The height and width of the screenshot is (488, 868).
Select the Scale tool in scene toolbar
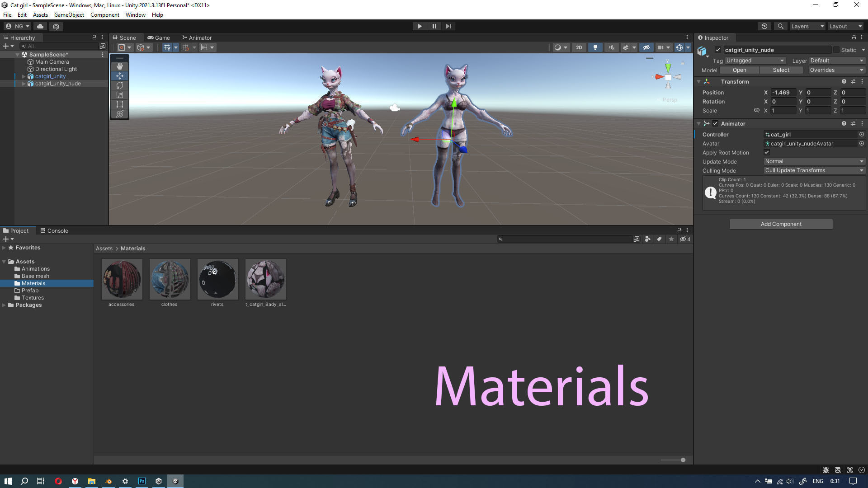click(120, 95)
